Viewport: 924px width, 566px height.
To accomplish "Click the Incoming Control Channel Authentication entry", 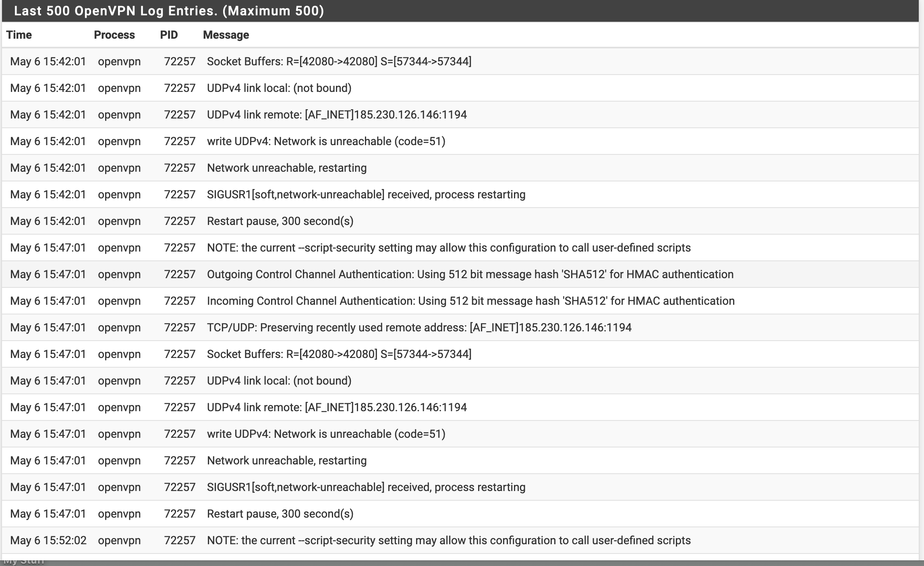I will 460,301.
